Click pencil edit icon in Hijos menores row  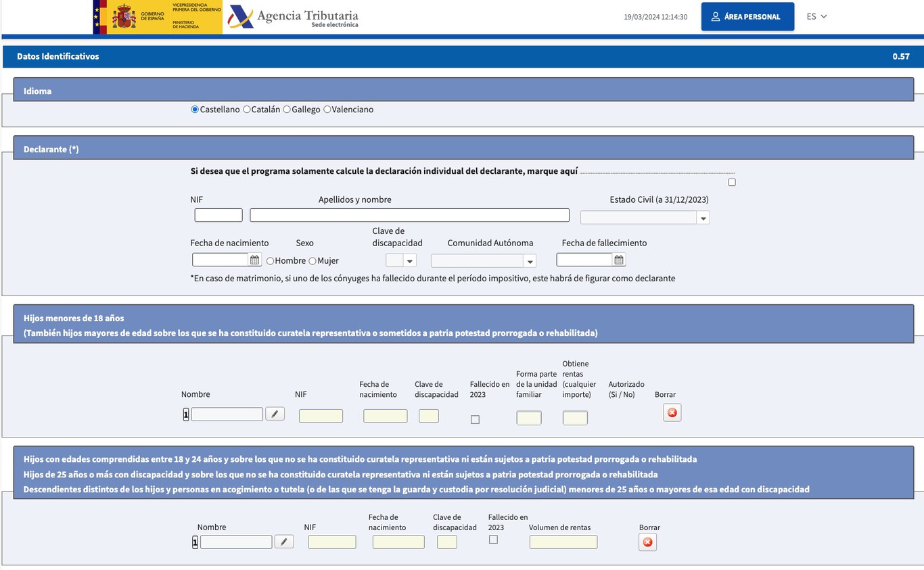(x=275, y=414)
